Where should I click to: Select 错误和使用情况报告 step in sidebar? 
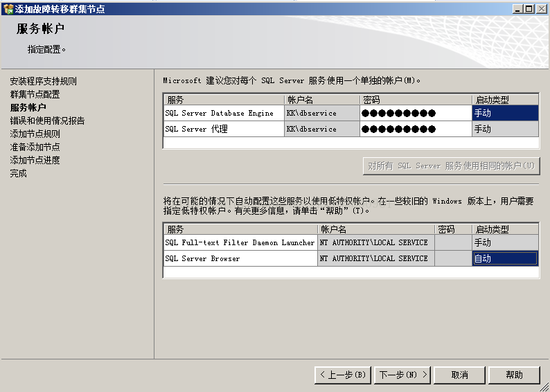pyautogui.click(x=47, y=121)
